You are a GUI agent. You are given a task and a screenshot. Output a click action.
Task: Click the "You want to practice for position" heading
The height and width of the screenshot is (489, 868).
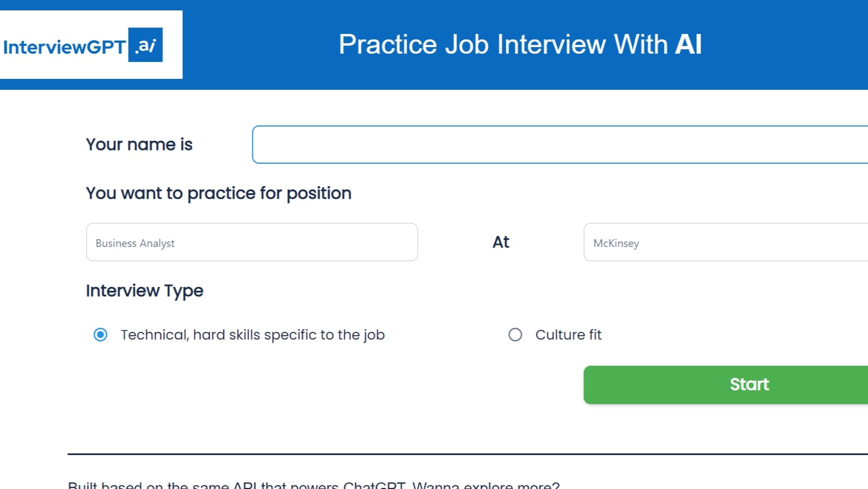click(x=218, y=193)
